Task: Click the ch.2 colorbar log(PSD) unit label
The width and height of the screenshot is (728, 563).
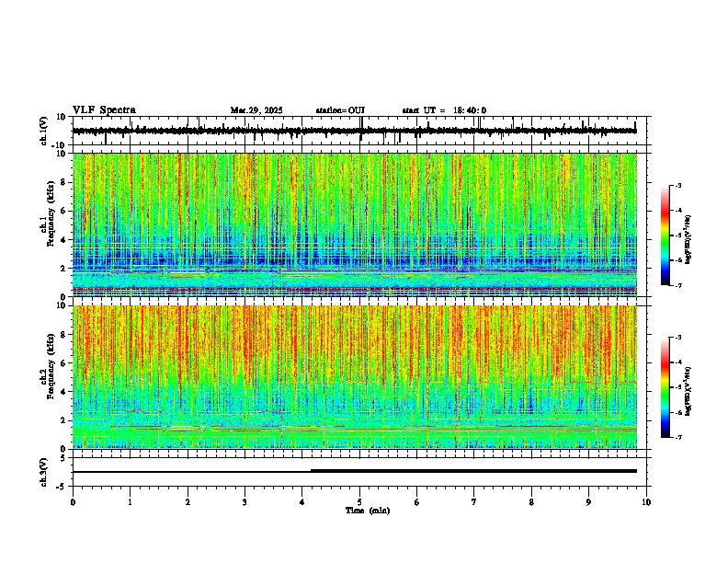Action: [x=688, y=391]
